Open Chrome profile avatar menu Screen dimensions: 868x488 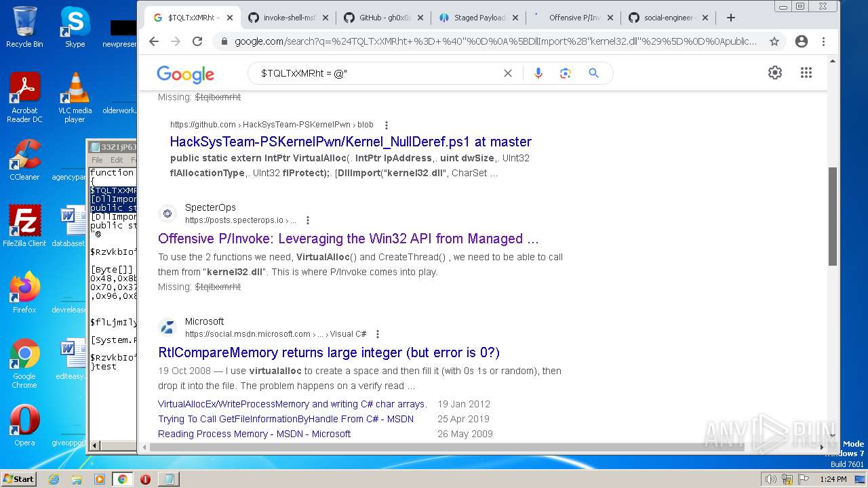coord(802,41)
